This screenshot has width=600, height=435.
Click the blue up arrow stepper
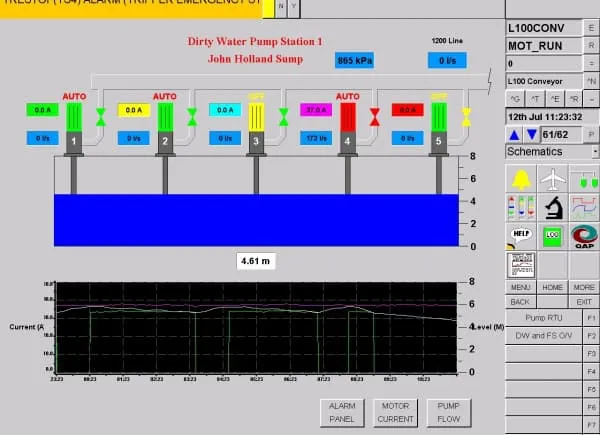pos(514,134)
